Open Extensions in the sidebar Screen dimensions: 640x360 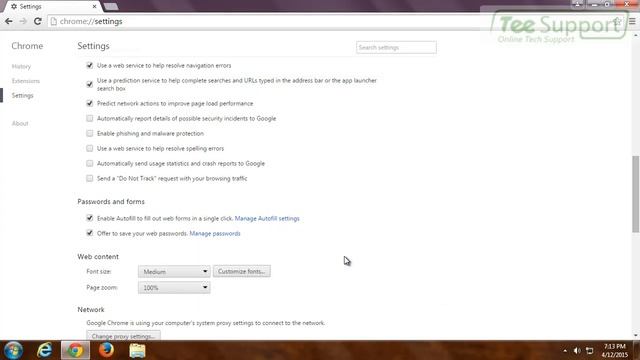point(26,81)
